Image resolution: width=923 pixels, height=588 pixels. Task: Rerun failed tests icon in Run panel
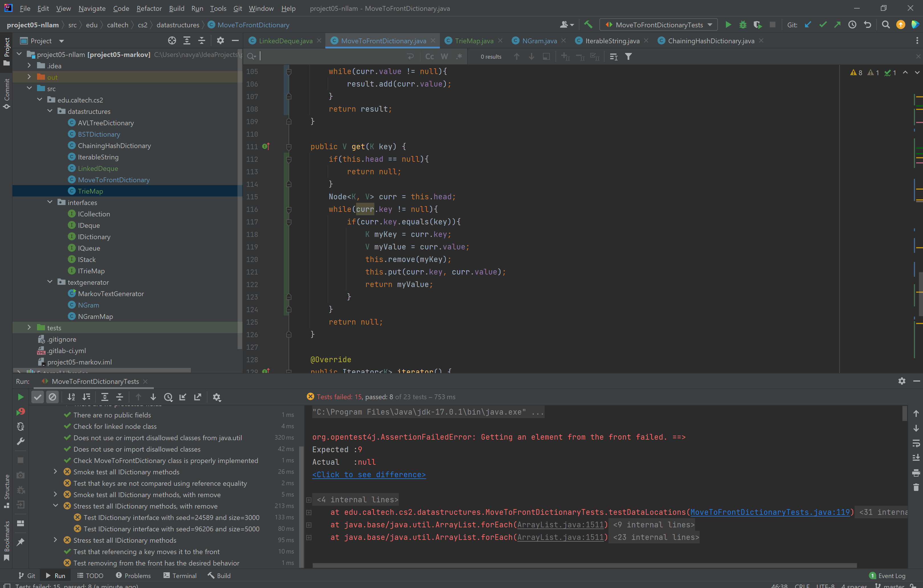[x=21, y=412]
